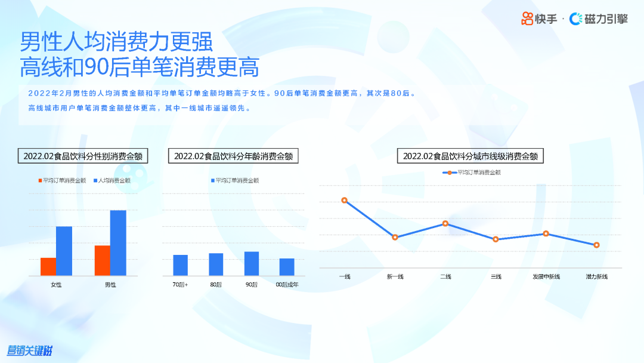Viewport: 644px width, 363px height.
Task: Click the orange bar for 男性
Action: tap(103, 261)
